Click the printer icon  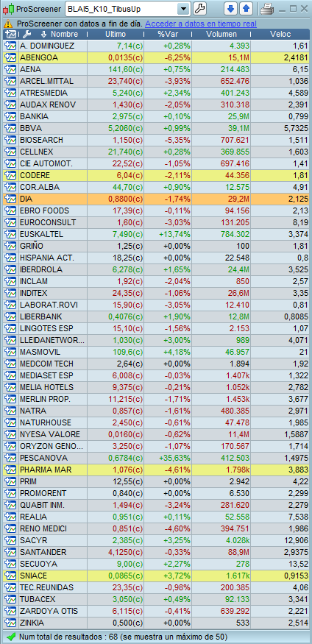(267, 9)
